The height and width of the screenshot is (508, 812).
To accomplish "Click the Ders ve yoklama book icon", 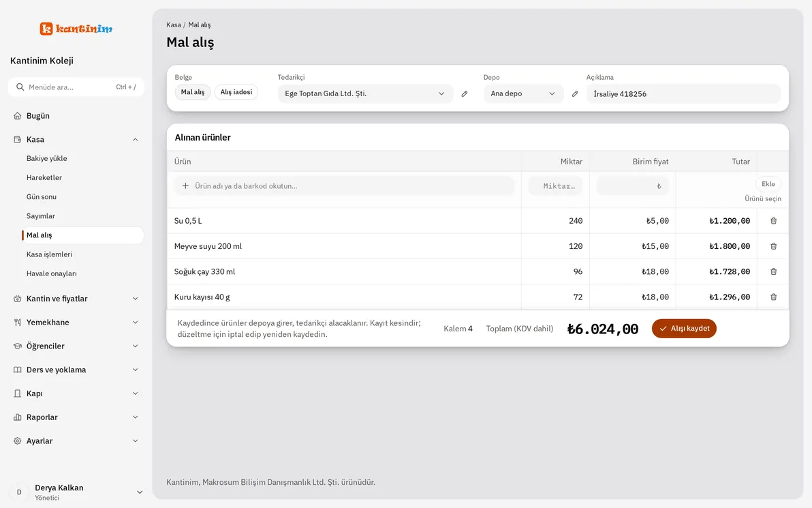I will [x=18, y=370].
